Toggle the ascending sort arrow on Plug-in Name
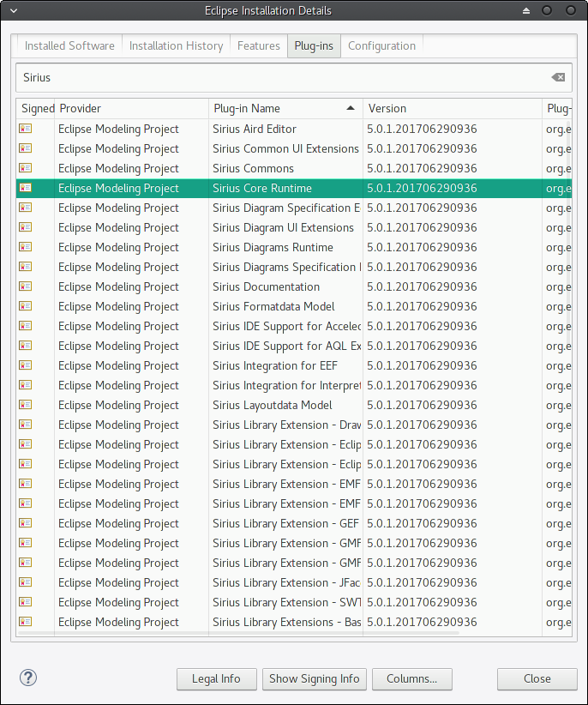This screenshot has height=705, width=588. tap(351, 108)
